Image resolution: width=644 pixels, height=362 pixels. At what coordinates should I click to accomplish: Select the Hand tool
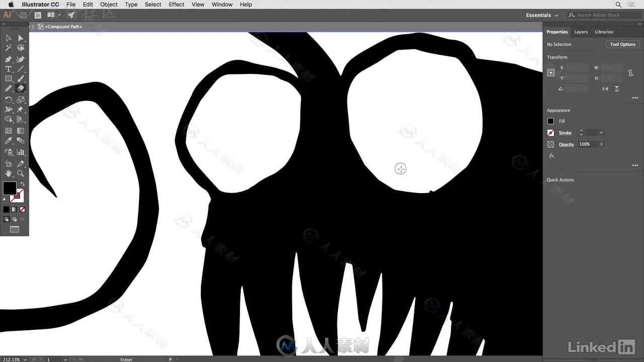click(9, 173)
